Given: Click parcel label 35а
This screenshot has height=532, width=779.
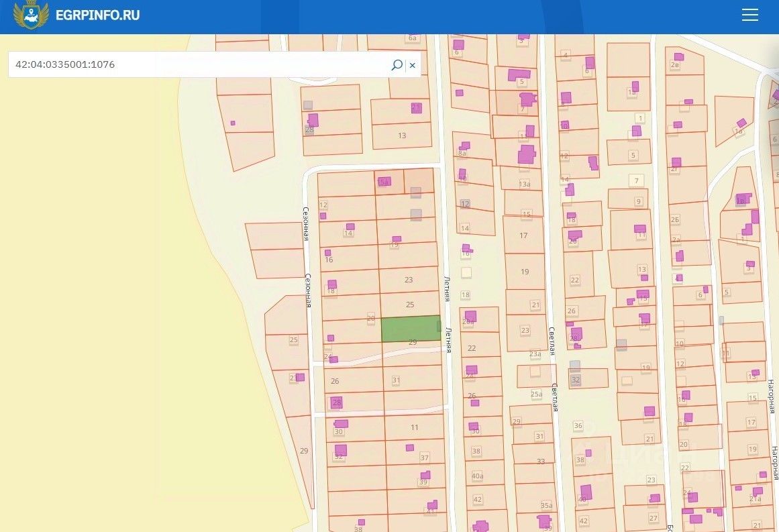Looking at the screenshot, I should (x=546, y=506).
